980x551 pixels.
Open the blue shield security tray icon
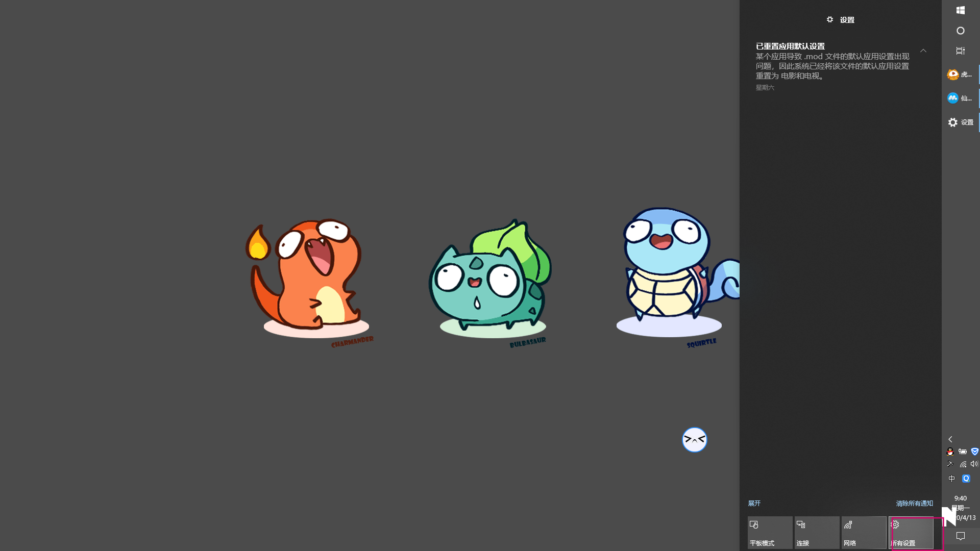[974, 452]
